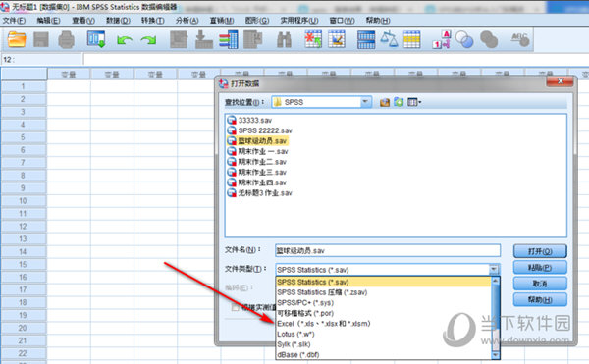
Task: Click the Spell check ABC icon
Action: coord(520,39)
